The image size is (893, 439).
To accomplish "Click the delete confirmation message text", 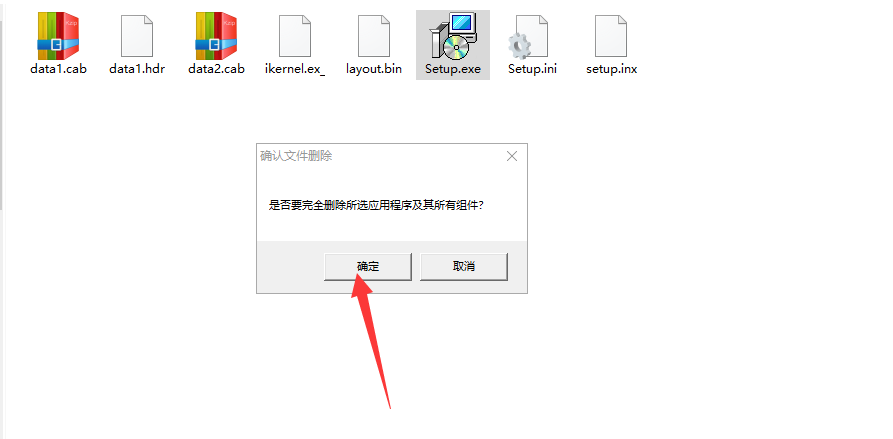I will tap(376, 205).
